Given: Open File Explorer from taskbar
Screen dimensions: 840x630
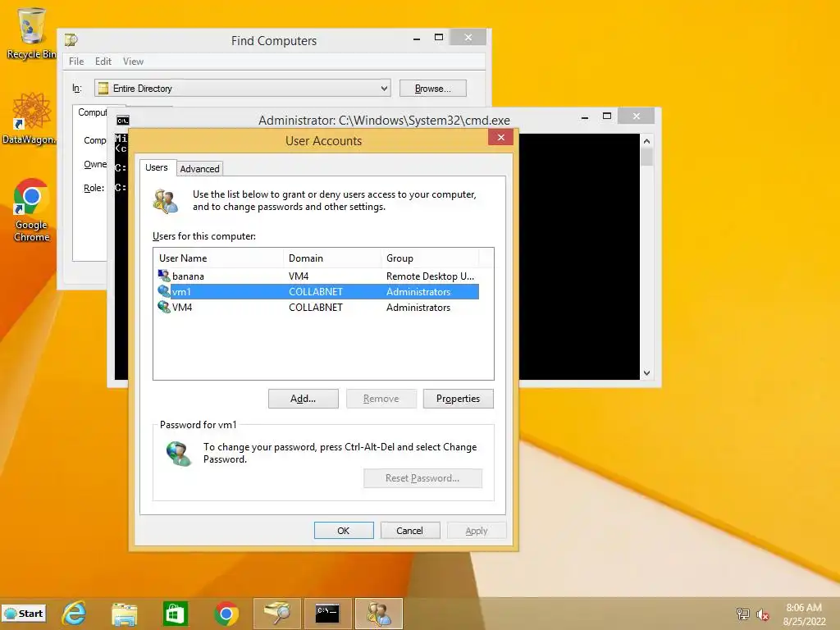Looking at the screenshot, I should point(125,614).
